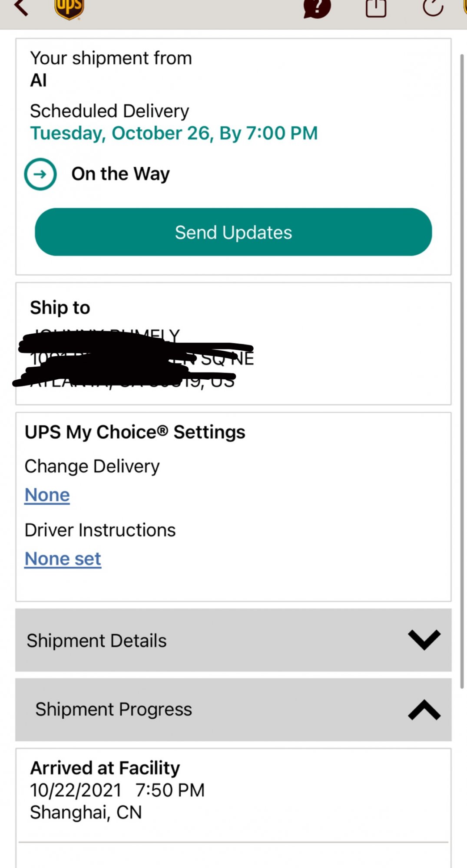This screenshot has width=467, height=868.
Task: Open the Change Delivery None link
Action: (x=47, y=495)
